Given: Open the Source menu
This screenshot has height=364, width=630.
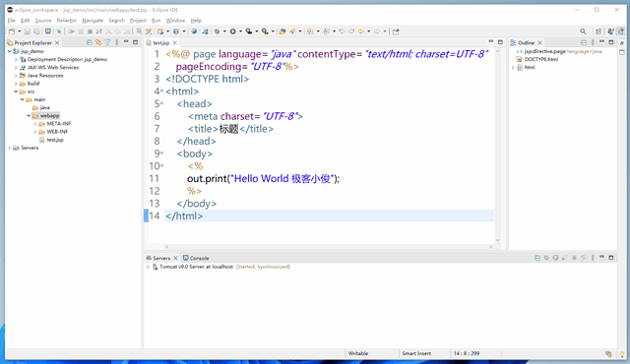Looking at the screenshot, I should point(43,21).
